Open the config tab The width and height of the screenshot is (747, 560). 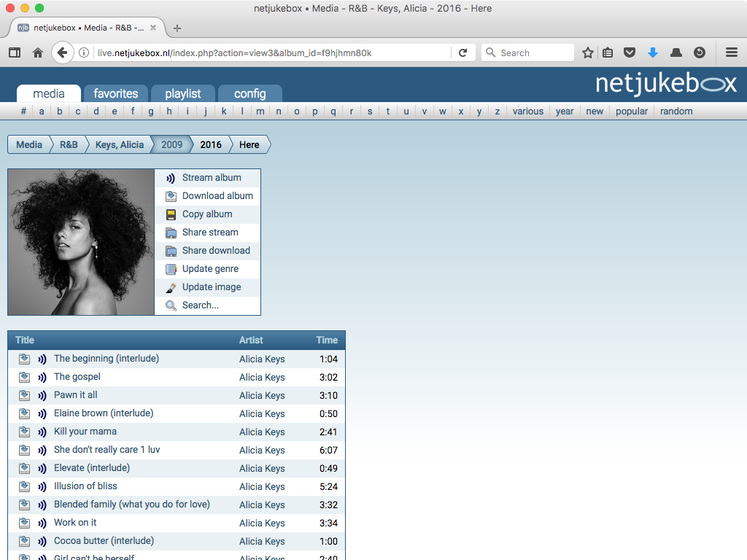point(249,93)
